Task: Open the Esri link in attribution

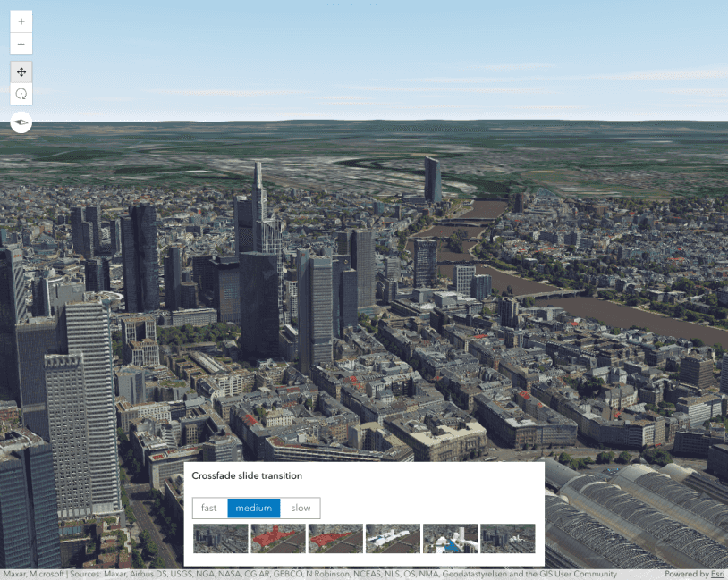Action: pyautogui.click(x=717, y=574)
